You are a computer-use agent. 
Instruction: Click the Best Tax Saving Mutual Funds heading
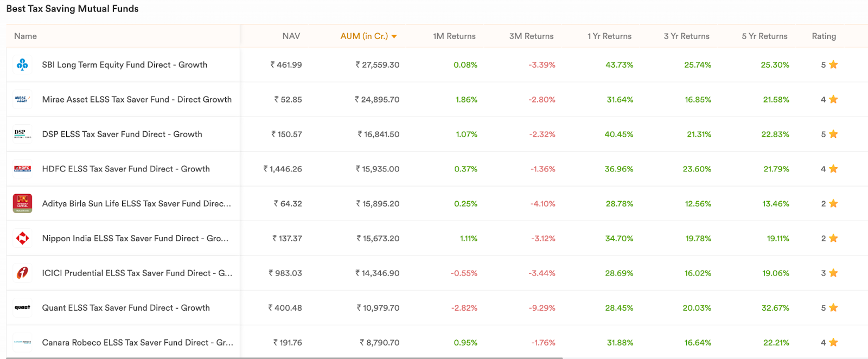click(x=72, y=9)
